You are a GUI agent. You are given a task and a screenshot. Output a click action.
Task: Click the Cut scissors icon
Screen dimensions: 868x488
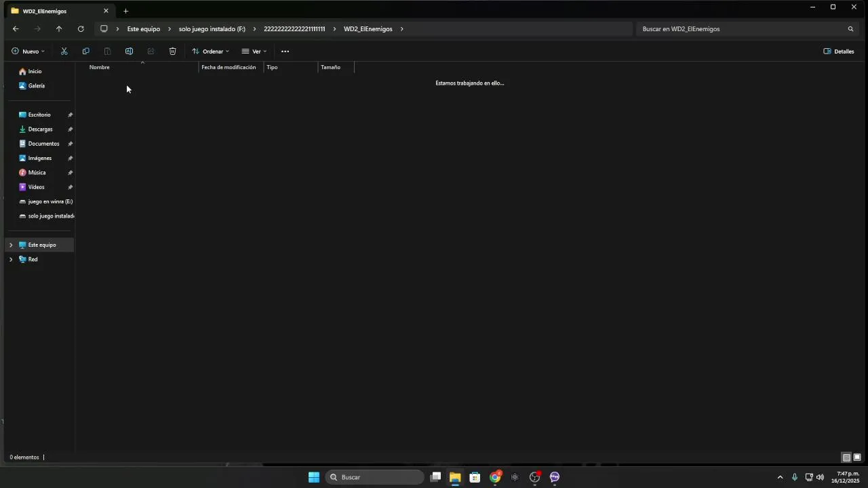pos(64,52)
